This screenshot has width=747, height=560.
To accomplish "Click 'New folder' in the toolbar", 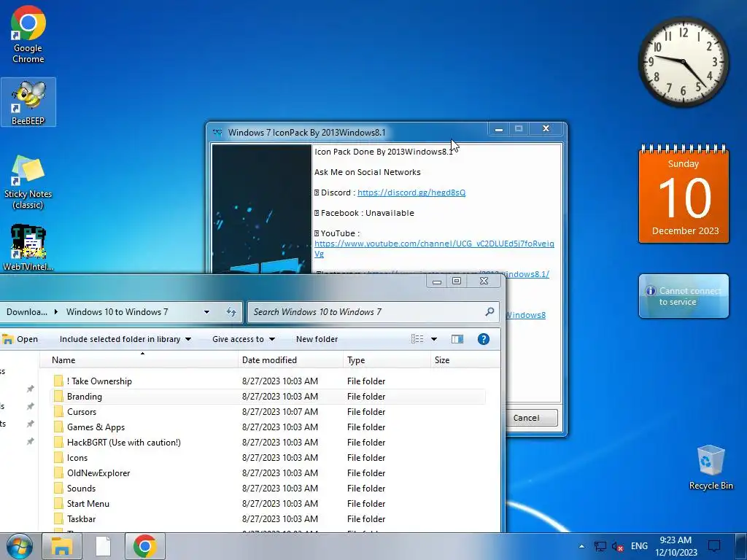I will (x=317, y=339).
